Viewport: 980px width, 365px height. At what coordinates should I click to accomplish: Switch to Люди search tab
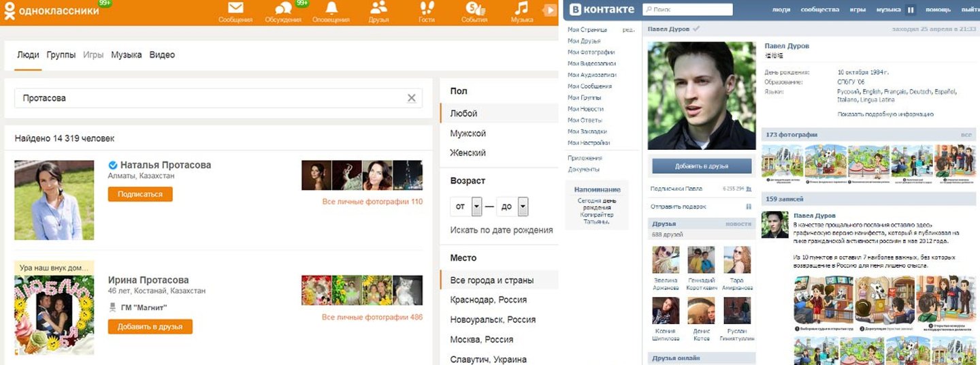(28, 55)
